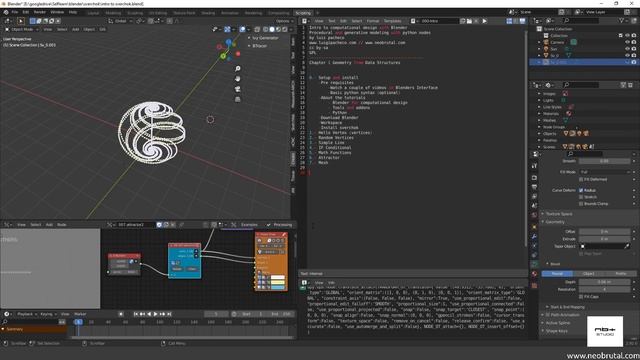
Task: Enable the Bounds Clamp checkbox
Action: point(581,203)
